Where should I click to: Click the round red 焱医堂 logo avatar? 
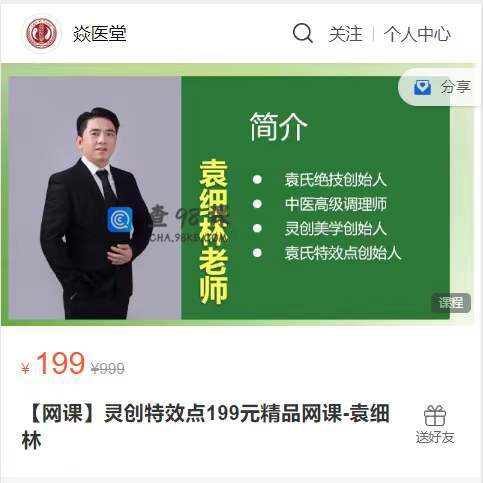point(42,34)
